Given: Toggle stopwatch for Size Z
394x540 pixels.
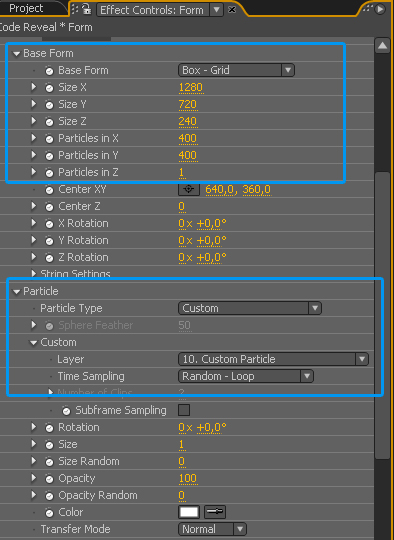Looking at the screenshot, I should [49, 122].
